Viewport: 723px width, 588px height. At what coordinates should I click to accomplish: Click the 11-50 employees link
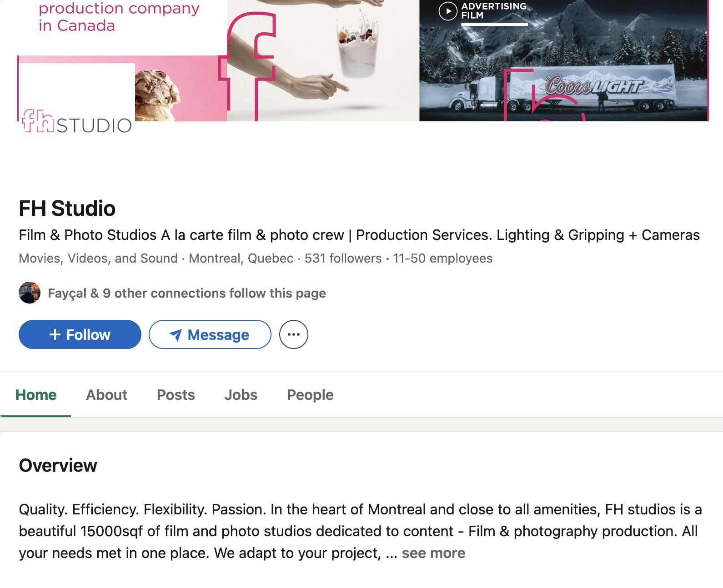pos(442,258)
